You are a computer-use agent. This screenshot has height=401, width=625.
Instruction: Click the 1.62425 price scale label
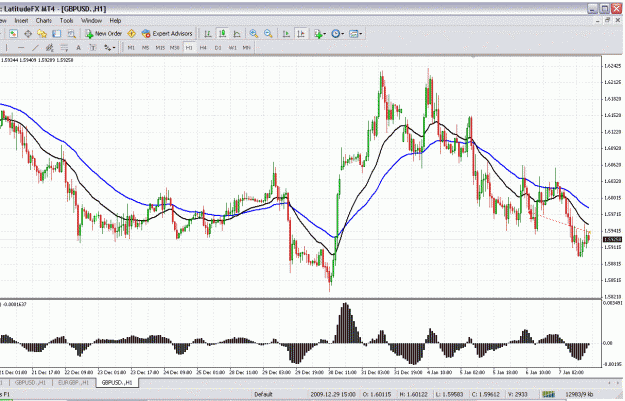click(x=613, y=66)
